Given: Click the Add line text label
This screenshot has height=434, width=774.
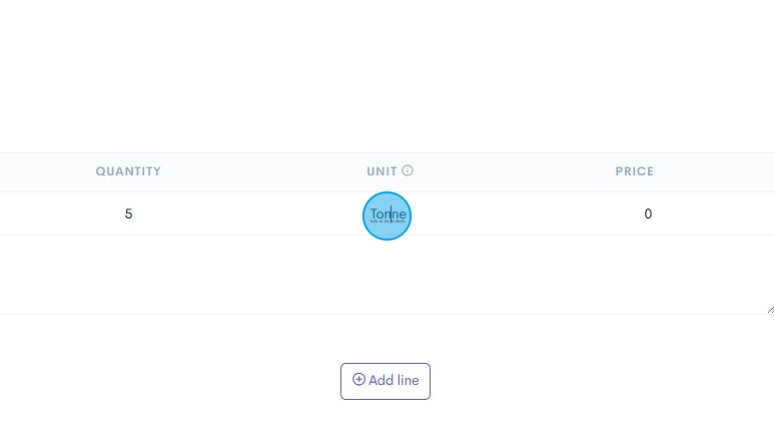Looking at the screenshot, I should point(394,381).
